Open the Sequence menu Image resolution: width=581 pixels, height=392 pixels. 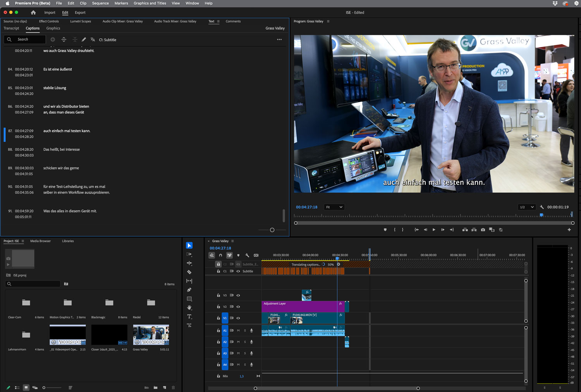click(x=100, y=3)
